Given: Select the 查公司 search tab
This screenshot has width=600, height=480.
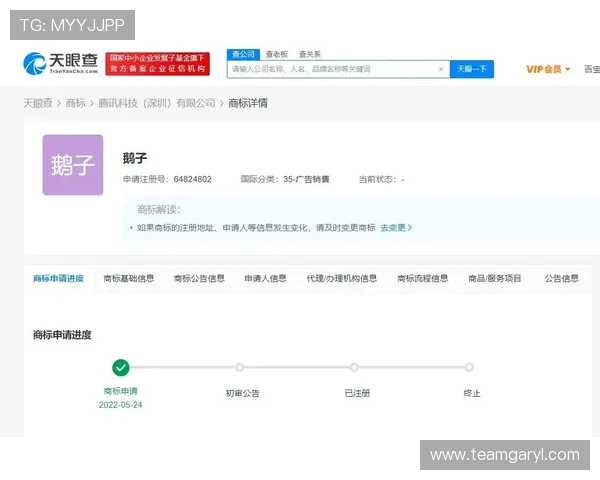Looking at the screenshot, I should pyautogui.click(x=243, y=54).
